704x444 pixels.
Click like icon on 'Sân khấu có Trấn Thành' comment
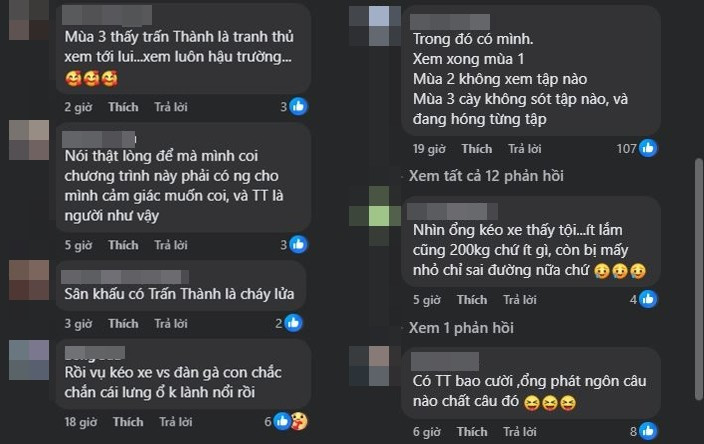[x=293, y=323]
